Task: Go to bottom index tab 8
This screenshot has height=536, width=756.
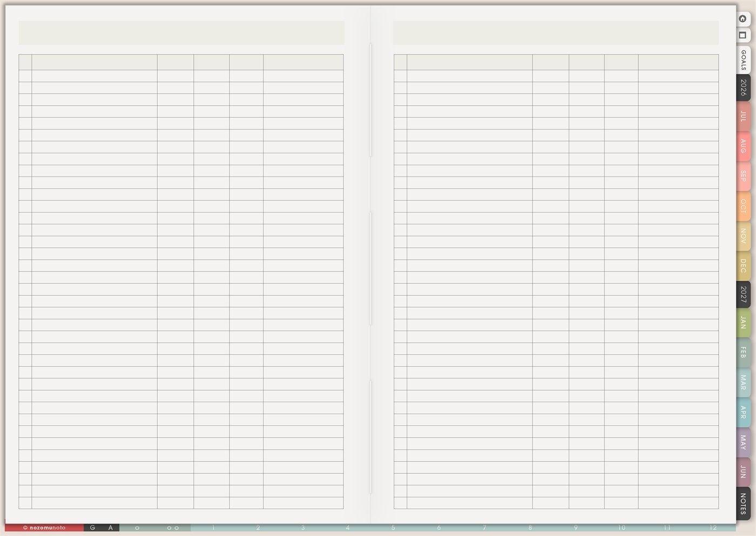Action: coord(530,527)
